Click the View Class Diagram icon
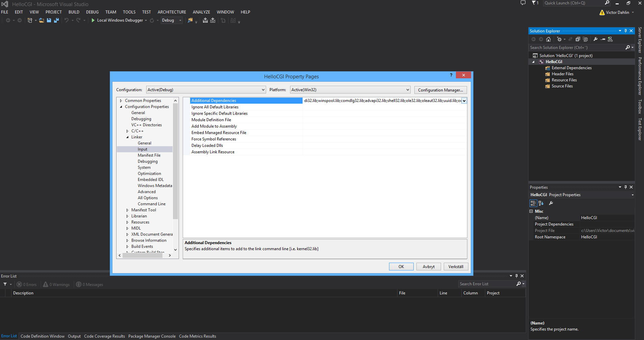This screenshot has width=644, height=340. (610, 39)
